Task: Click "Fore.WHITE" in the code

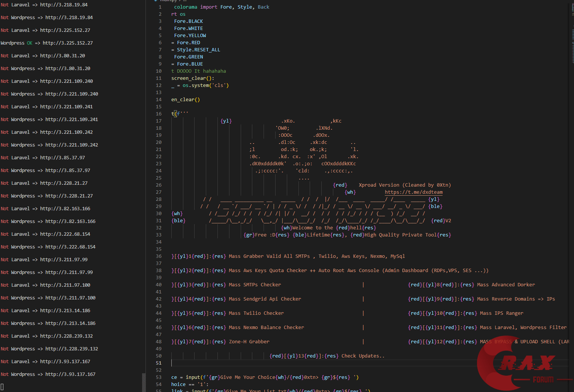Action: (x=189, y=28)
